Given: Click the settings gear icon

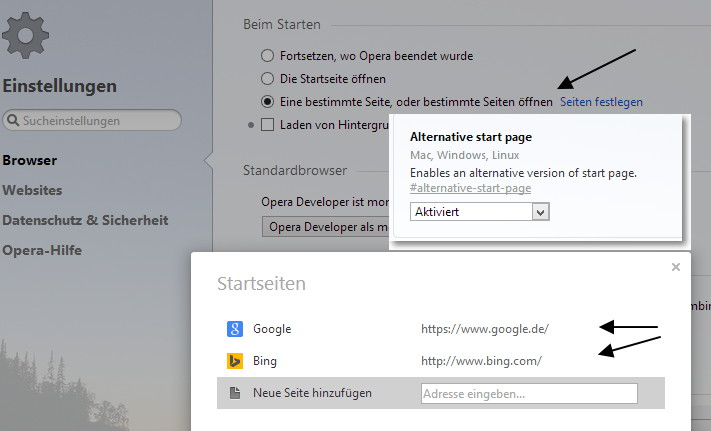Looking at the screenshot, I should click(x=25, y=35).
